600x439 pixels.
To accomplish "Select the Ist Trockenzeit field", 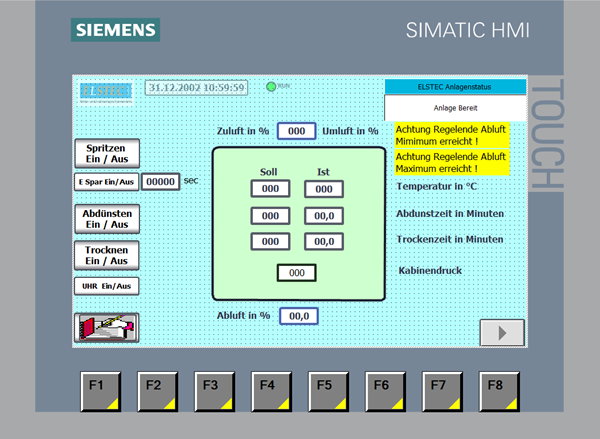I will [x=324, y=242].
